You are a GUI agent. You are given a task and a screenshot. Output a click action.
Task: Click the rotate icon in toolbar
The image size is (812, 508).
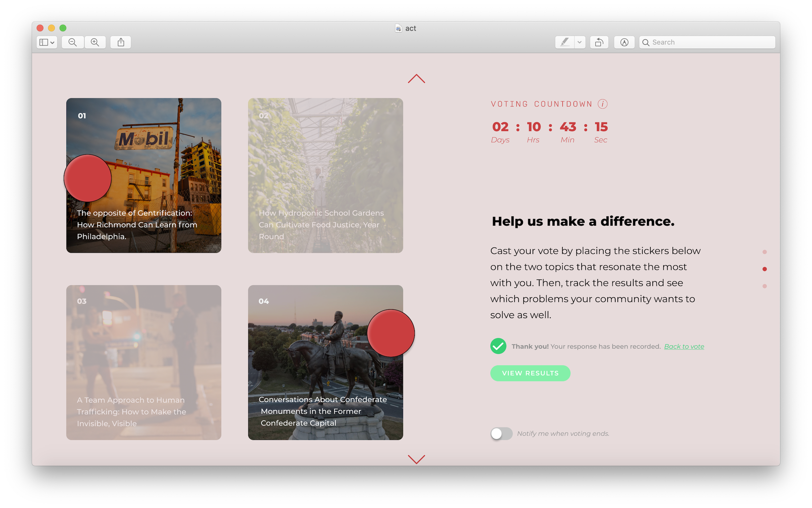[x=599, y=42]
